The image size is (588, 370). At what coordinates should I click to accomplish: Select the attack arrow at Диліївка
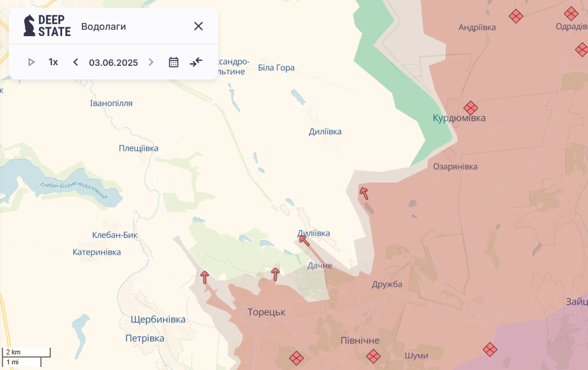pyautogui.click(x=304, y=240)
